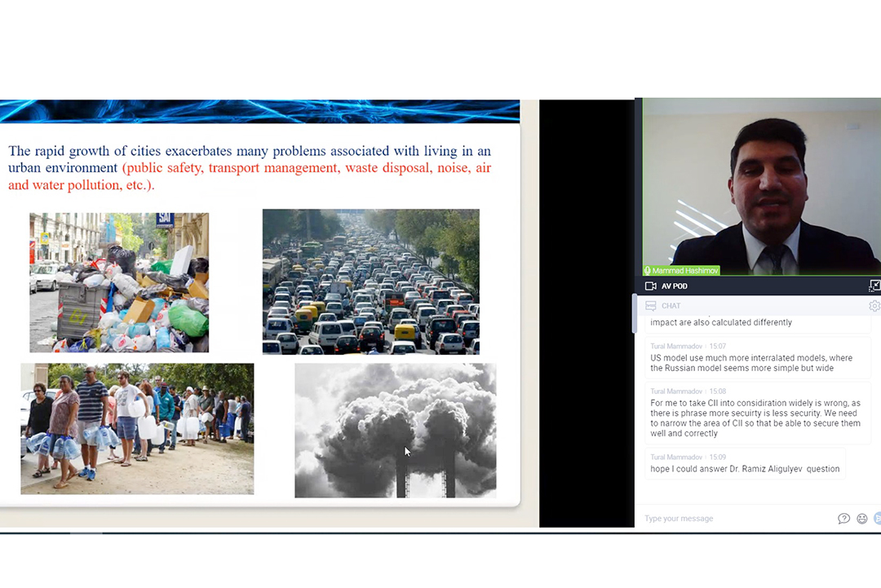Image resolution: width=881 pixels, height=588 pixels.
Task: Send the chat message with send icon
Action: (x=877, y=519)
